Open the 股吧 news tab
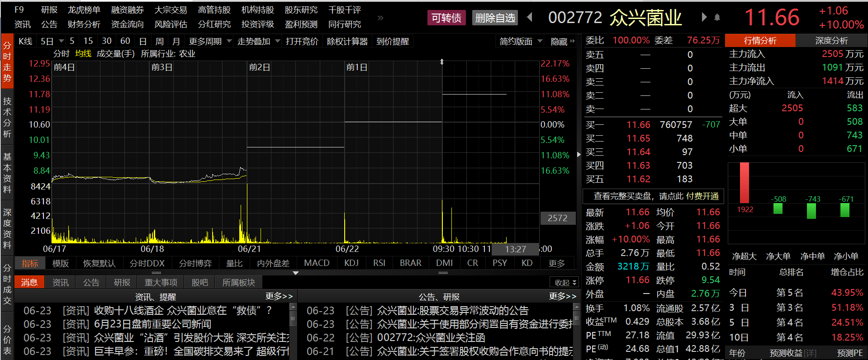The width and height of the screenshot is (868, 360). [x=199, y=282]
